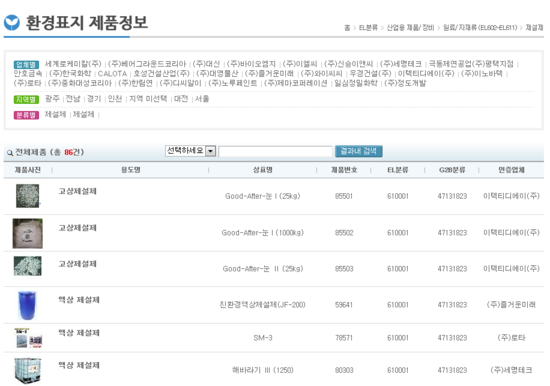The width and height of the screenshot is (550, 386).
Task: Filter by company (주)한림연
Action: click(x=135, y=83)
